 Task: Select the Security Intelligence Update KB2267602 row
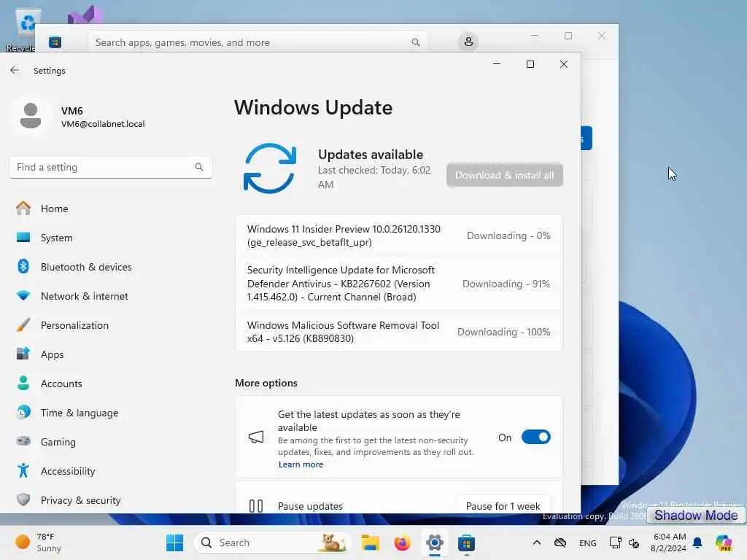399,284
